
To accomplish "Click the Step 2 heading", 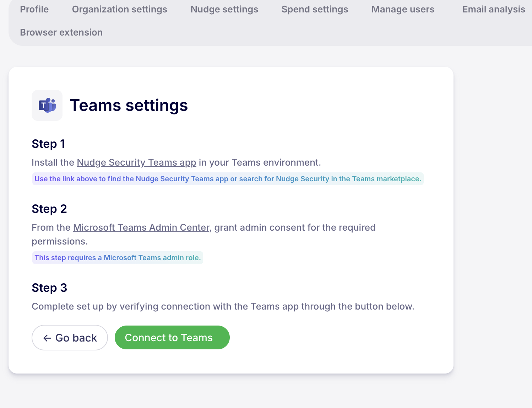I will click(49, 209).
